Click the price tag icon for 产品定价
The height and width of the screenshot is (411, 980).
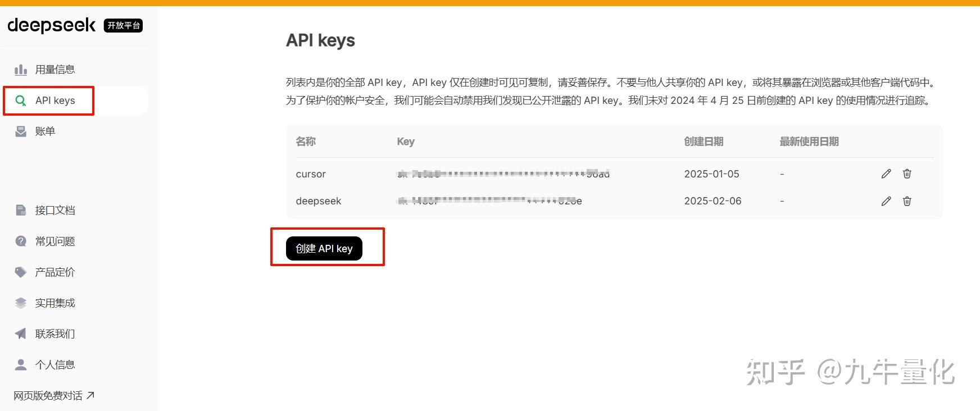21,272
